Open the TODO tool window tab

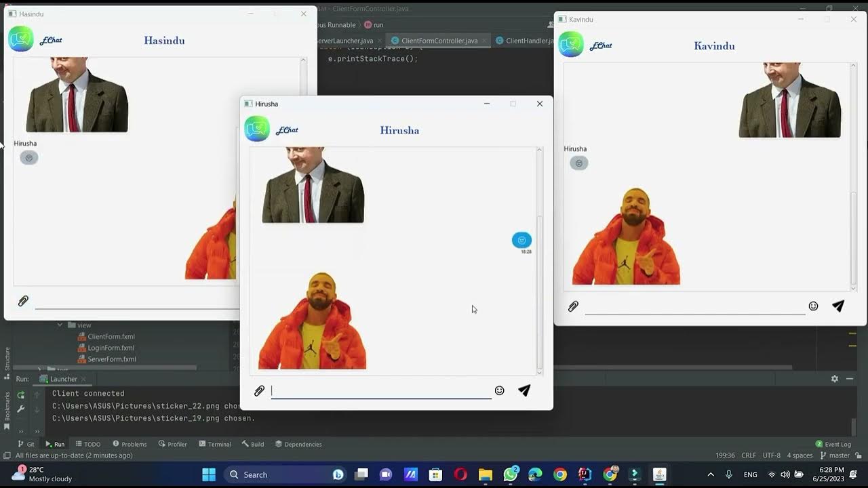pos(88,444)
